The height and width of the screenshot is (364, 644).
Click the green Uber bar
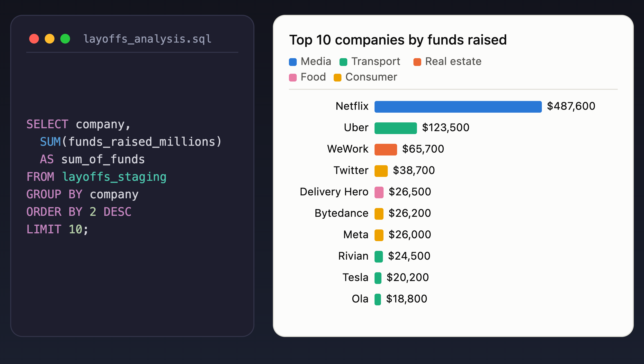click(x=395, y=128)
